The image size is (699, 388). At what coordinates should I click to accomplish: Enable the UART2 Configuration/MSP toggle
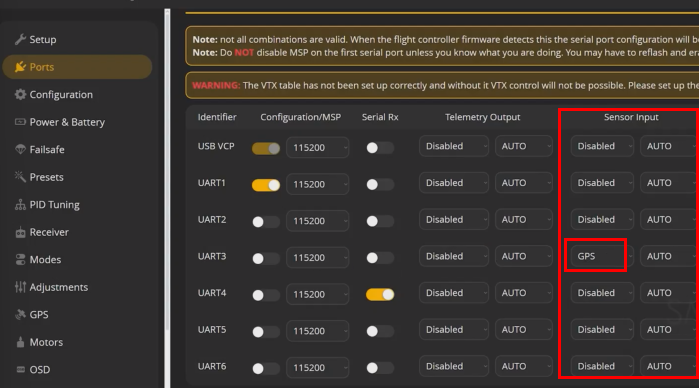point(266,222)
